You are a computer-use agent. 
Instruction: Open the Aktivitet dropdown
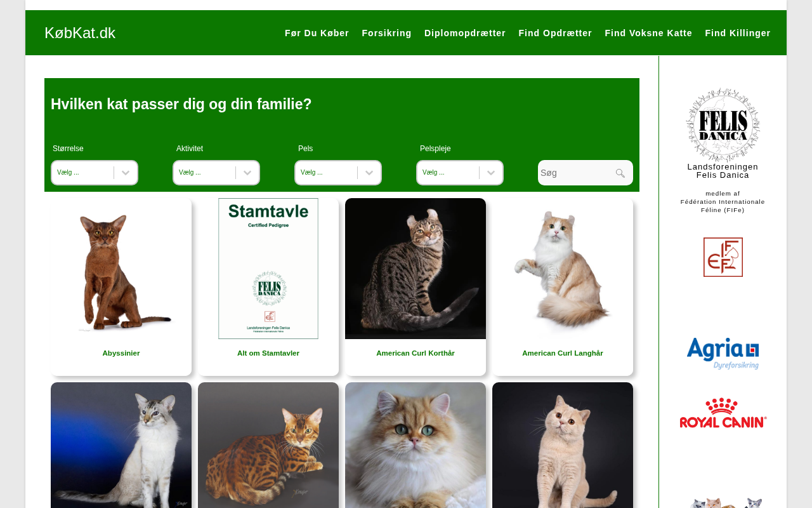[x=216, y=173]
